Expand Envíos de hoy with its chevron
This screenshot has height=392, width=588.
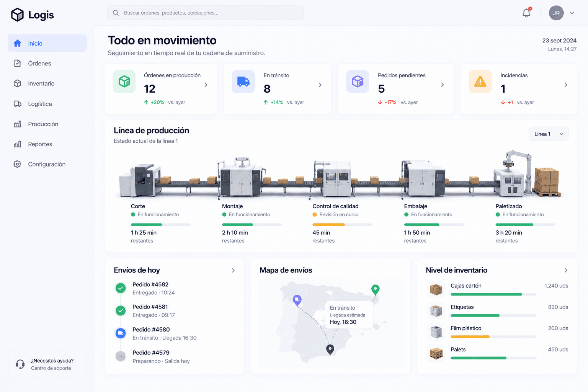pyautogui.click(x=234, y=270)
